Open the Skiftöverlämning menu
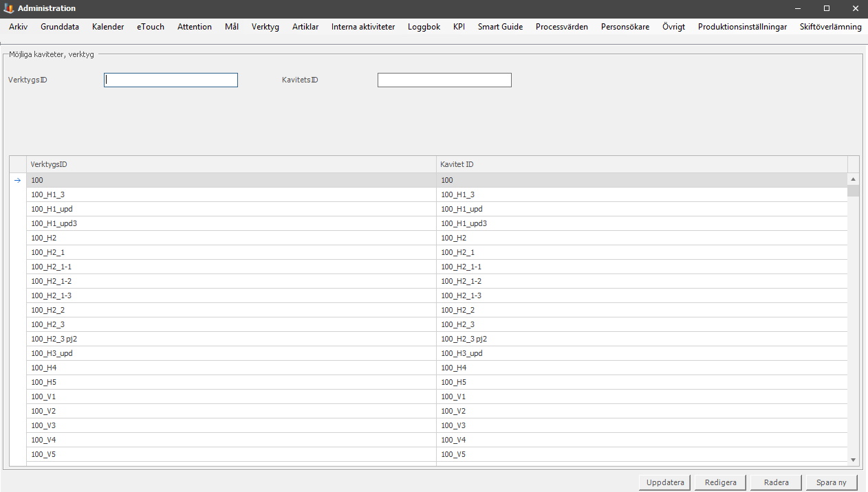Viewport: 868px width, 492px height. click(830, 27)
